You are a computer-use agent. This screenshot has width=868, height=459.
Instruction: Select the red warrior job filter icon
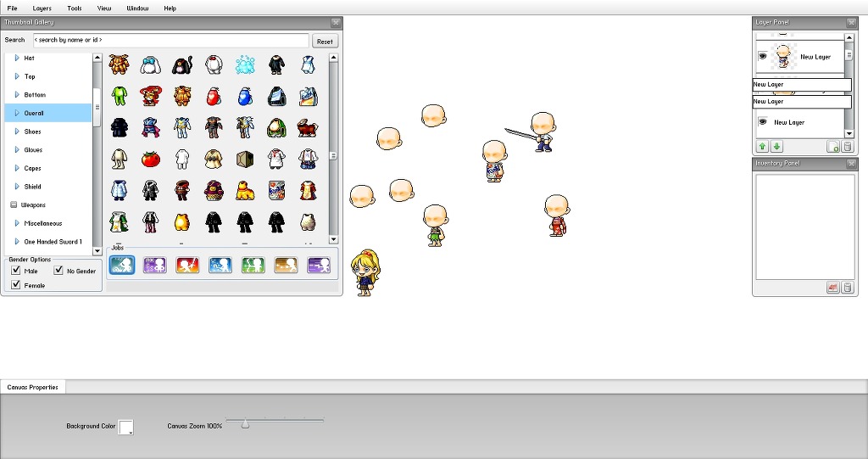(187, 265)
